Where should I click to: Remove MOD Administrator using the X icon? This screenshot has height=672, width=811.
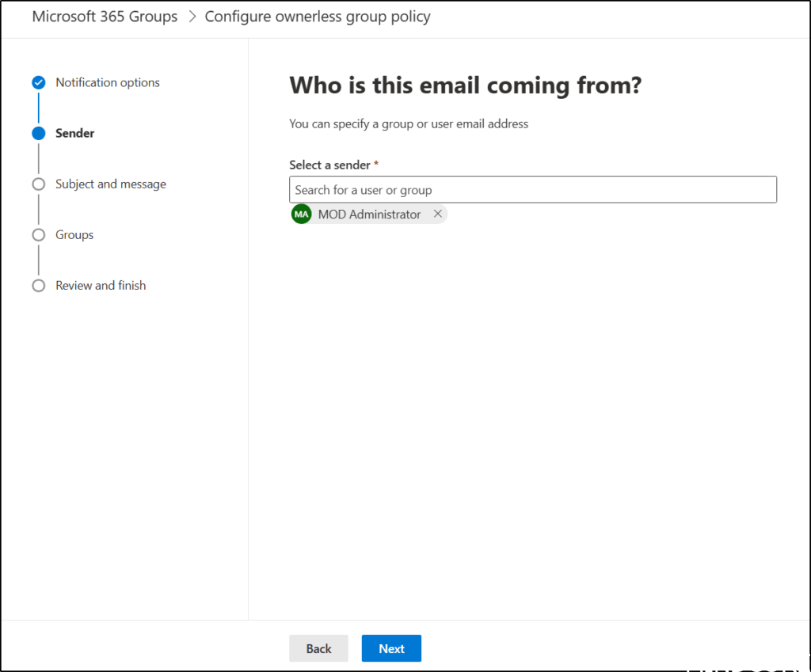(438, 215)
